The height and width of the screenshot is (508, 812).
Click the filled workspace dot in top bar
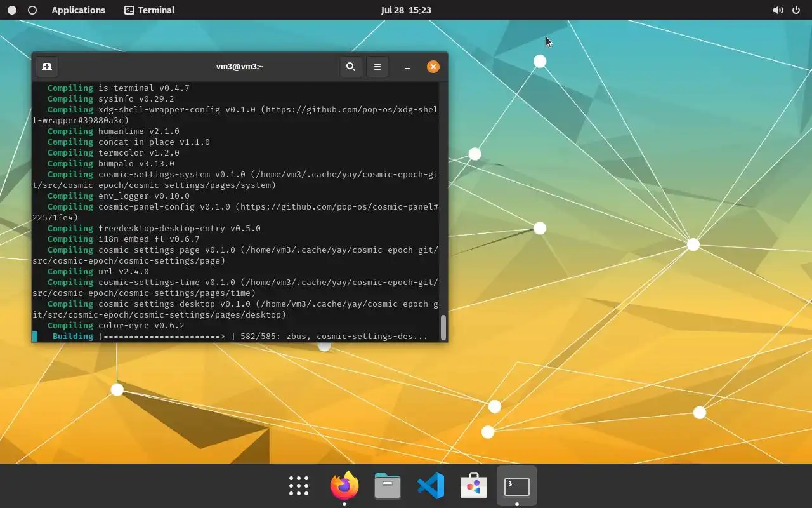[x=12, y=10]
